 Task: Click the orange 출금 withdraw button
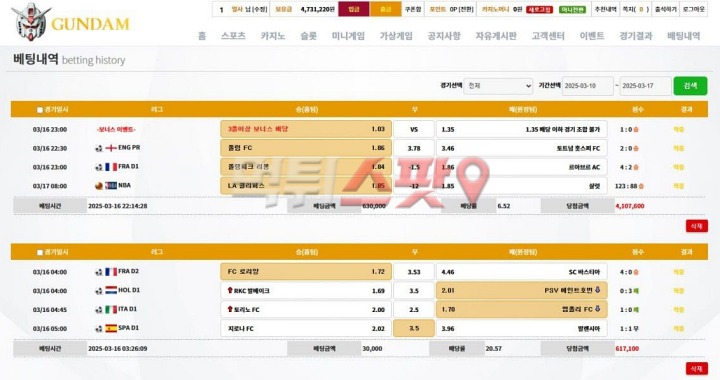[385, 9]
